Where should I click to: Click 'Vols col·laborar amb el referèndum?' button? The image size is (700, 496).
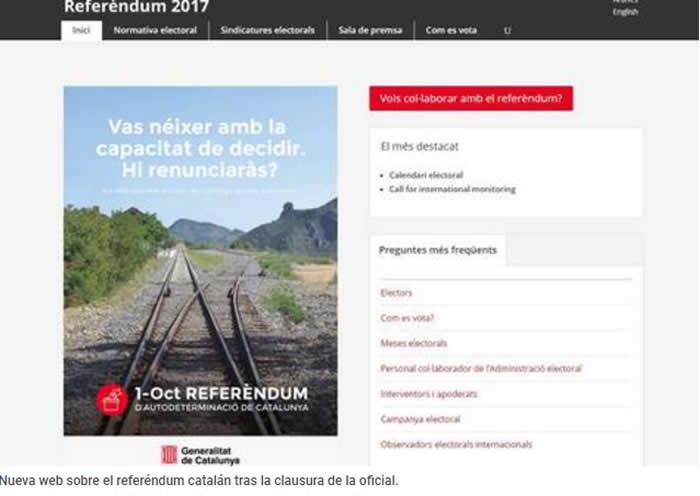click(471, 98)
